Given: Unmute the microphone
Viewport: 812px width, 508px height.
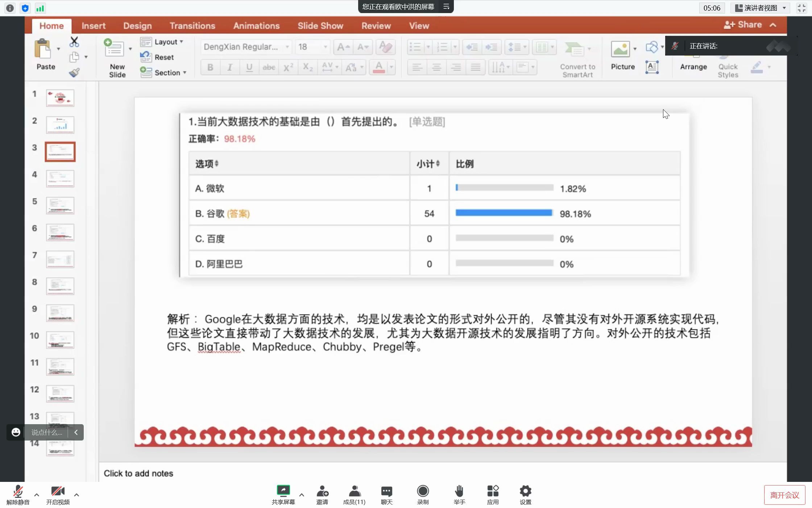Looking at the screenshot, I should coord(18,492).
